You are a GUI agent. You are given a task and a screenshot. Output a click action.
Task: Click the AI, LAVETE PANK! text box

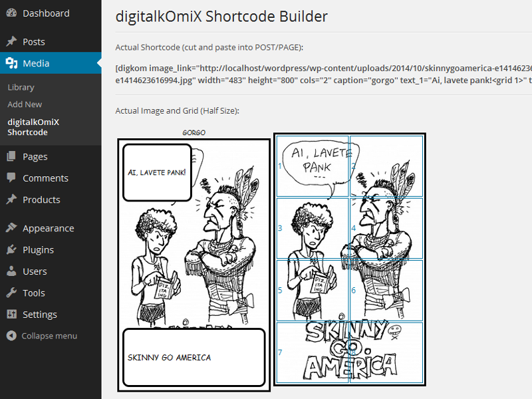157,172
